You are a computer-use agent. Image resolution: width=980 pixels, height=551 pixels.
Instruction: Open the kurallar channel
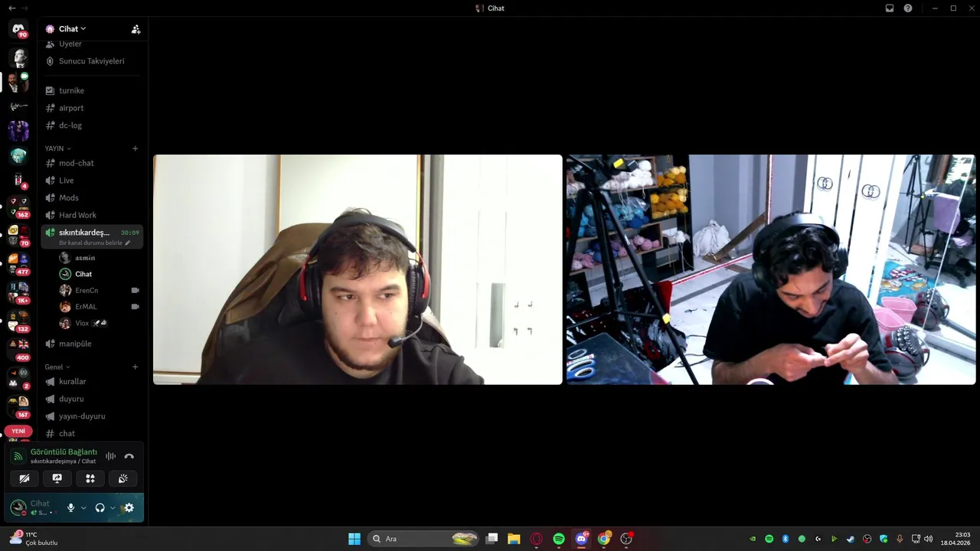(92, 381)
